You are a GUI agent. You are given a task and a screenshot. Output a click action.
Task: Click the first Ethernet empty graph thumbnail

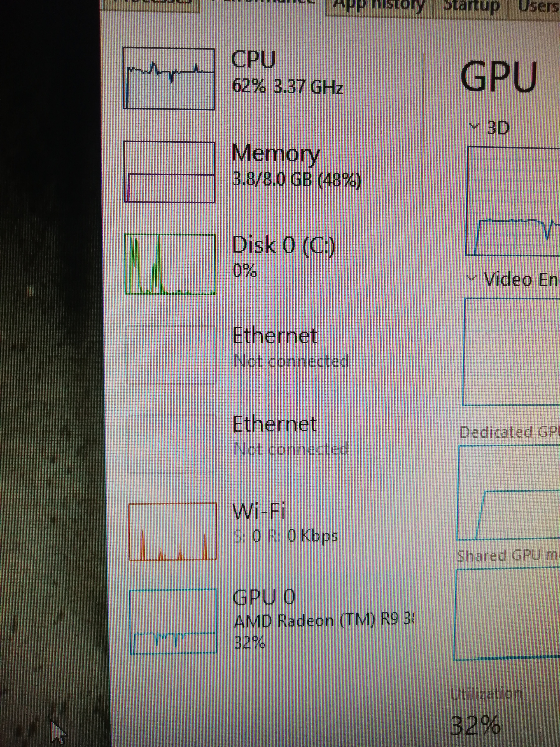pyautogui.click(x=171, y=355)
